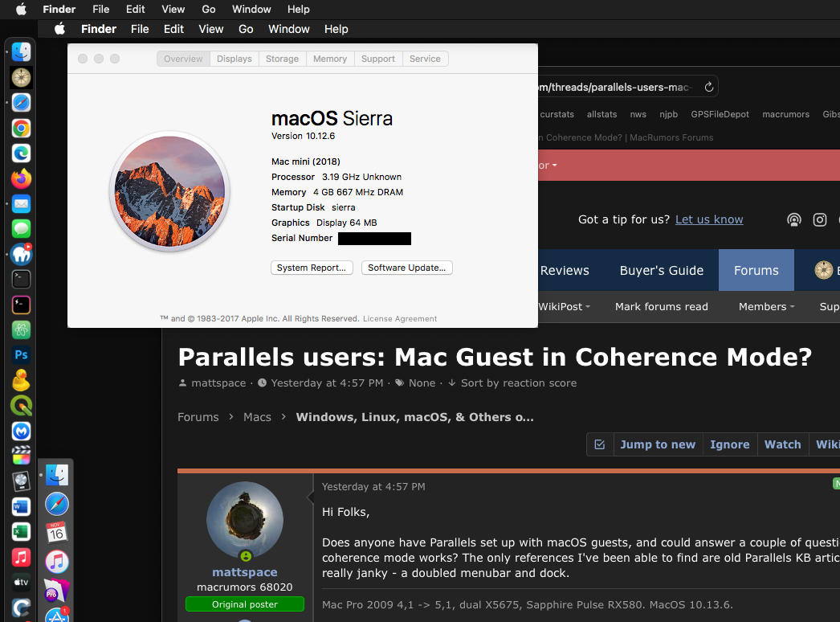Open the Buyer's Guide navigation tab

(662, 270)
